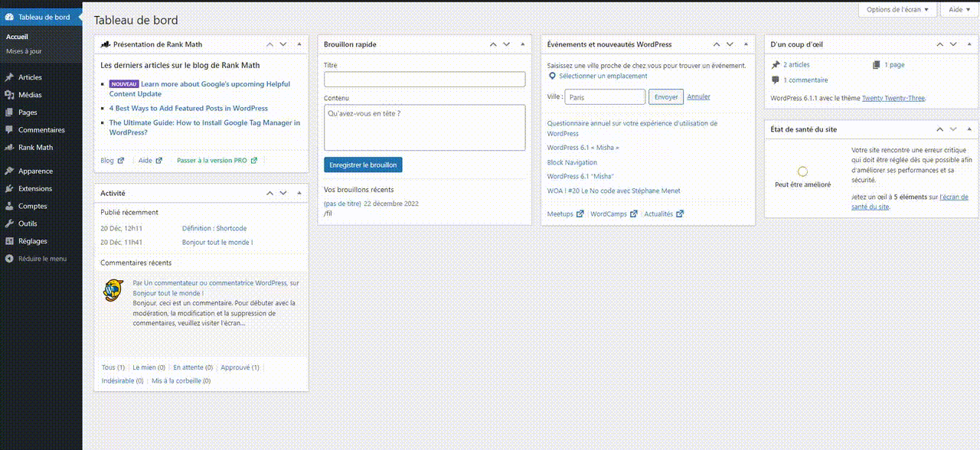The width and height of the screenshot is (980, 450).
Task: Click the Rank Math logo in widget header
Action: click(105, 44)
